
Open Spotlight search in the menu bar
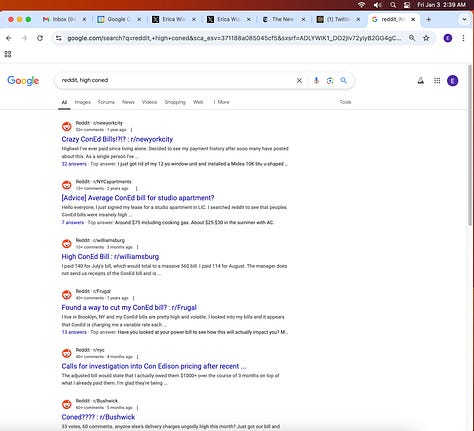(x=393, y=5)
